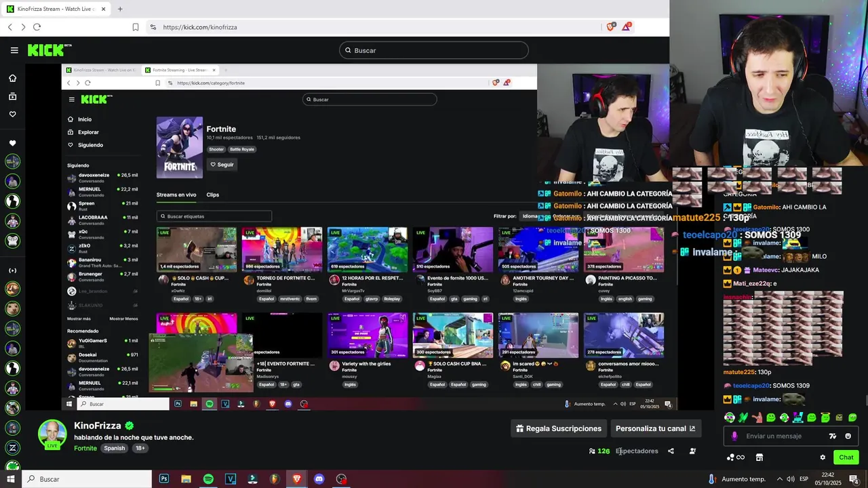868x488 pixels.
Task: Select Clips tab in streamed Kick page
Action: pos(213,195)
